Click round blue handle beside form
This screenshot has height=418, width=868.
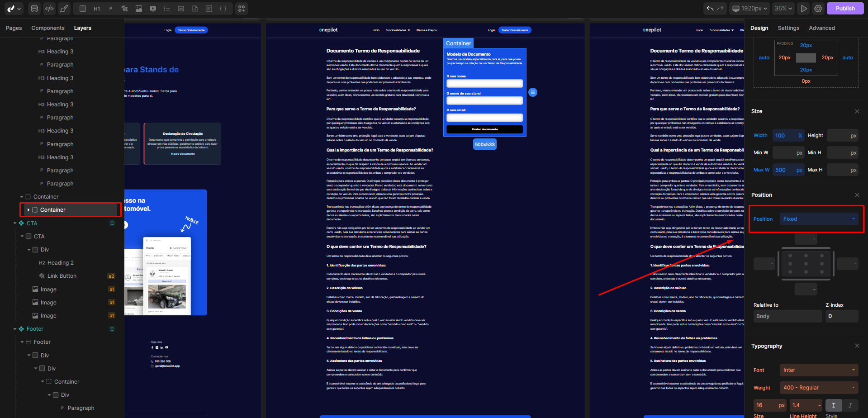(x=533, y=92)
